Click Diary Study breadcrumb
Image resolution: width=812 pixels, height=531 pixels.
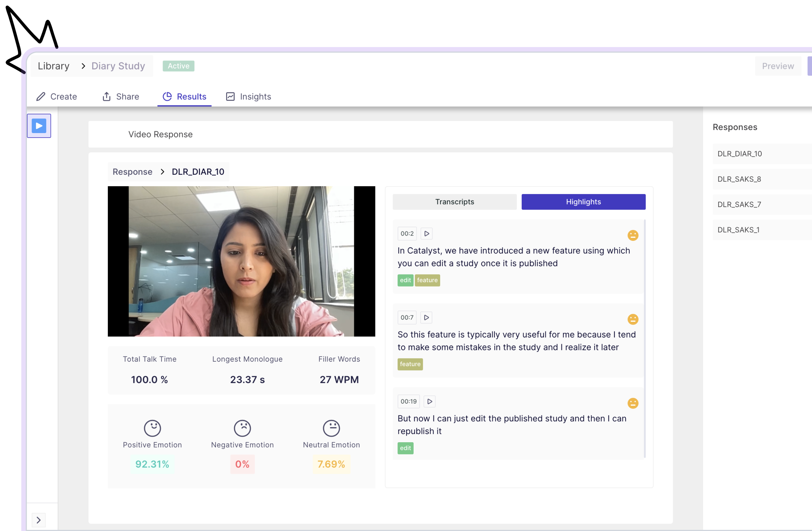pyautogui.click(x=118, y=66)
